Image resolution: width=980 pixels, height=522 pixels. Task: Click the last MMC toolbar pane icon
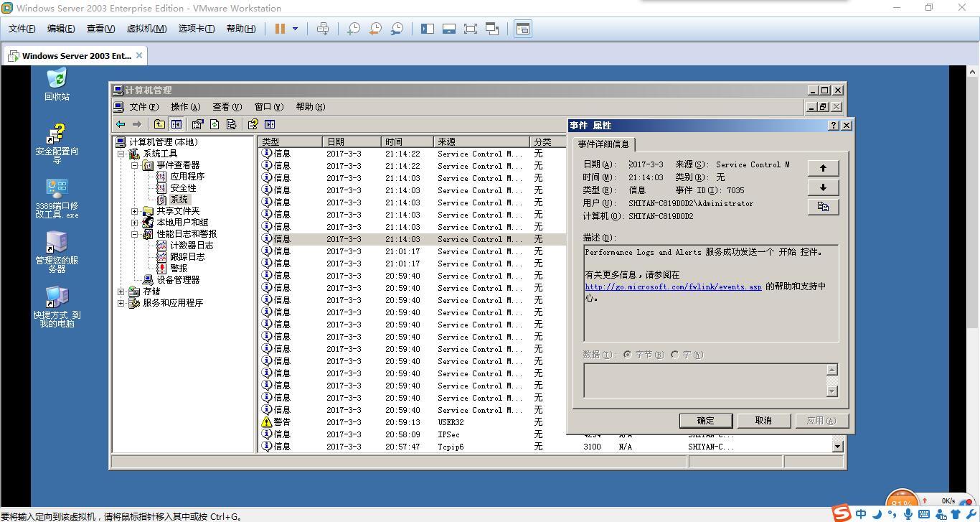tap(270, 124)
